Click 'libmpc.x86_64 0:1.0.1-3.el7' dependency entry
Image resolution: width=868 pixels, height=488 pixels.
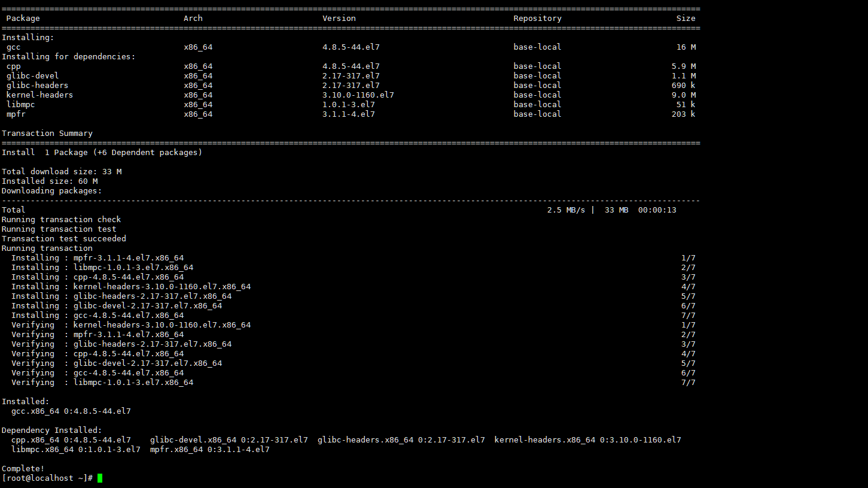pyautogui.click(x=76, y=449)
